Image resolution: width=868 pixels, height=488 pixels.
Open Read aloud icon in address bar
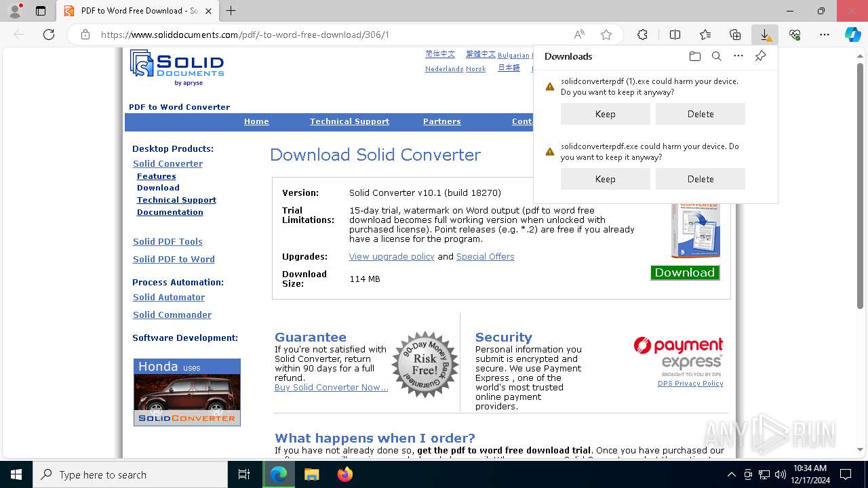pos(579,35)
